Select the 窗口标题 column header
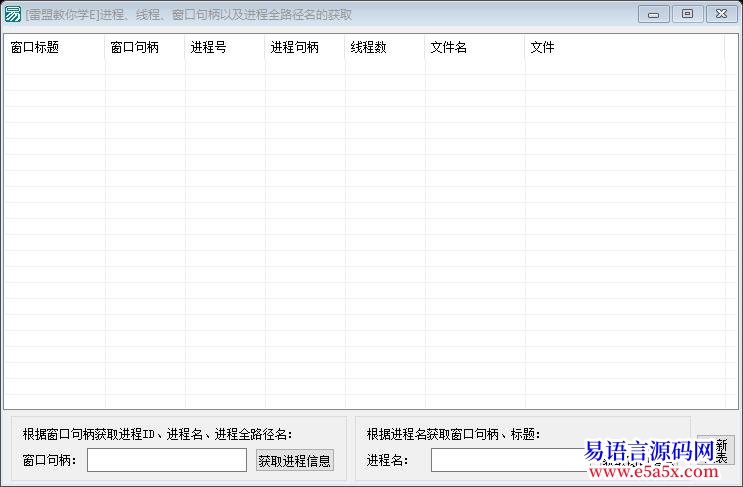Viewport: 743px width, 487px height. (54, 47)
